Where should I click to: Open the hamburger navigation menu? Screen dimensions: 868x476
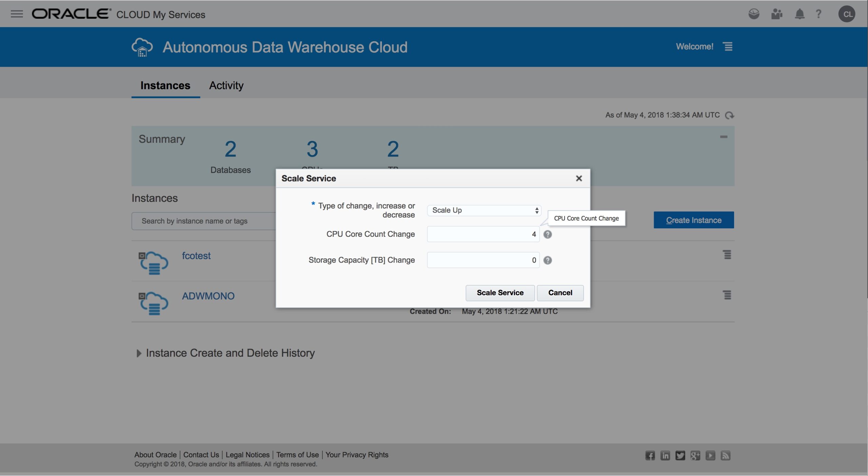(x=17, y=14)
